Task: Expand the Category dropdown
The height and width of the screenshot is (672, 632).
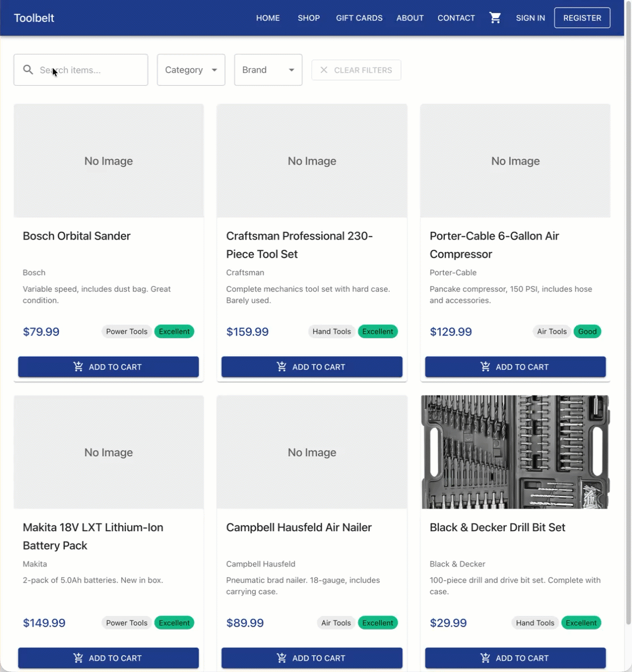Action: coord(191,70)
